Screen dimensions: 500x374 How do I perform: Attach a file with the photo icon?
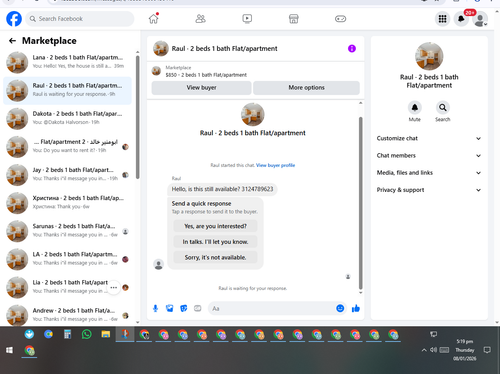[x=170, y=308]
